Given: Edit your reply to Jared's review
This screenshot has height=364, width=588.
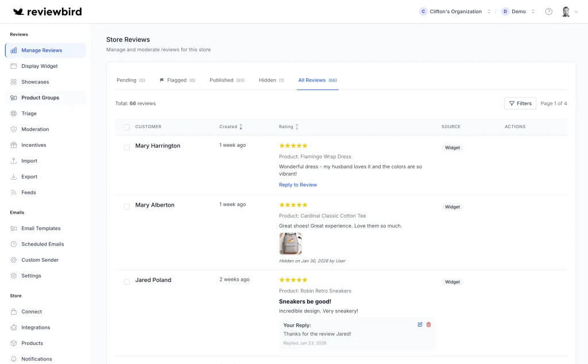Looking at the screenshot, I should 420,324.
